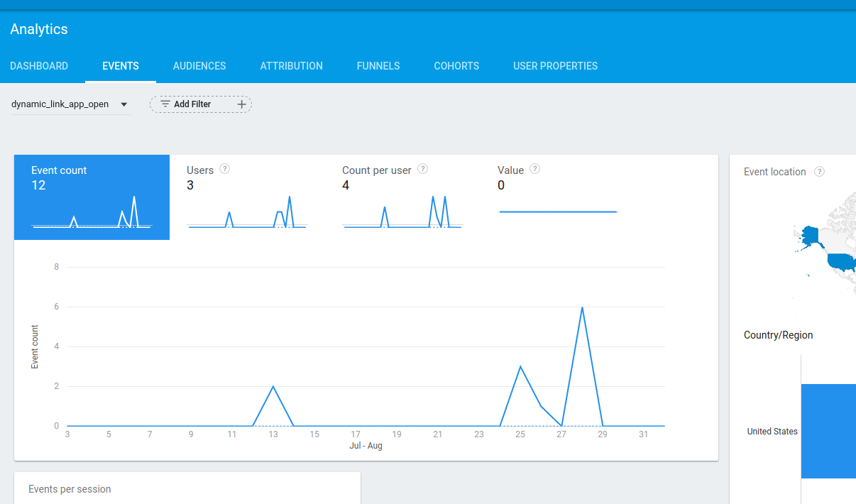
Task: Click the chart peak around July 28
Action: point(582,307)
